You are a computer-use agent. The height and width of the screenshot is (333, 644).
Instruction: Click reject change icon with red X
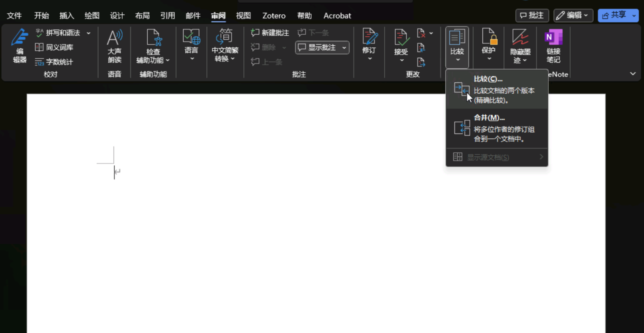point(421,33)
